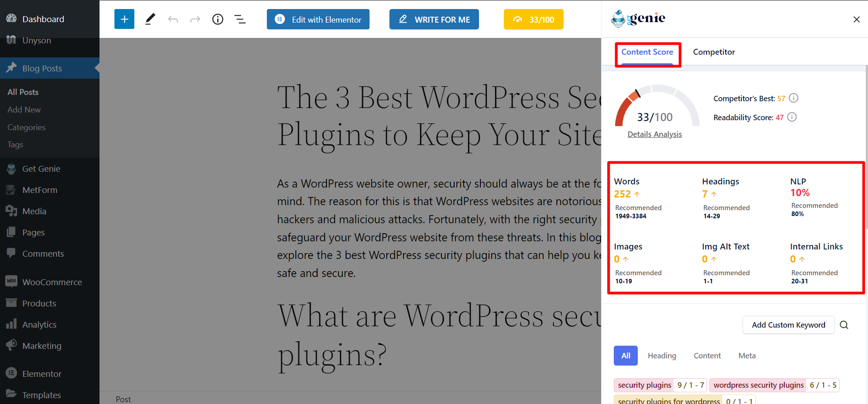Click the Media library icon
The height and width of the screenshot is (404, 868).
click(11, 211)
